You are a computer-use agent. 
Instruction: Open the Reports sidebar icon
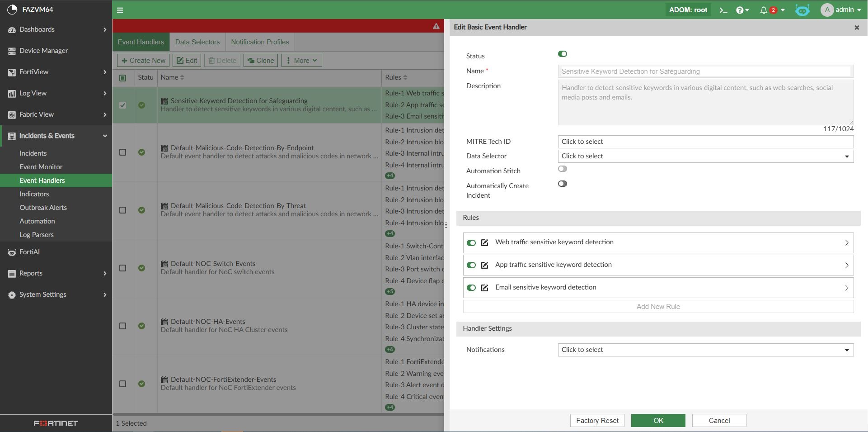click(11, 273)
